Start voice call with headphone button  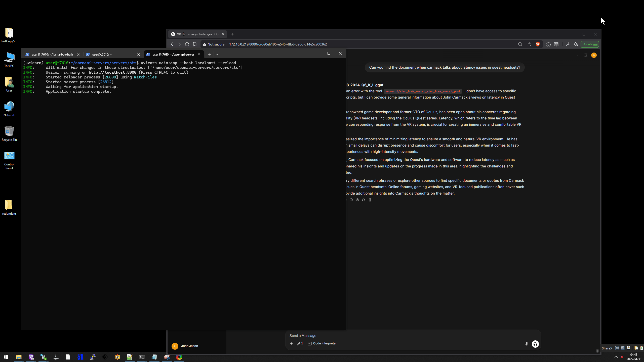point(535,344)
